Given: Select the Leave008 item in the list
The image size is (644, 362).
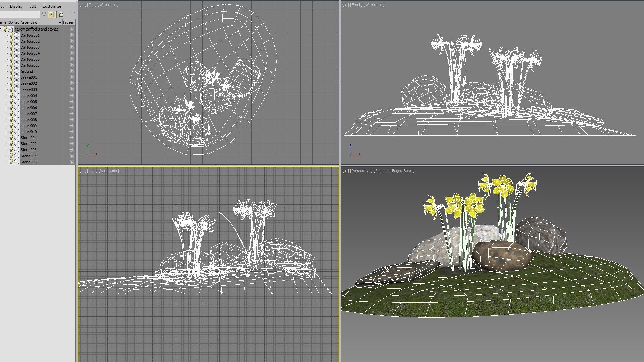Looking at the screenshot, I should [29, 120].
